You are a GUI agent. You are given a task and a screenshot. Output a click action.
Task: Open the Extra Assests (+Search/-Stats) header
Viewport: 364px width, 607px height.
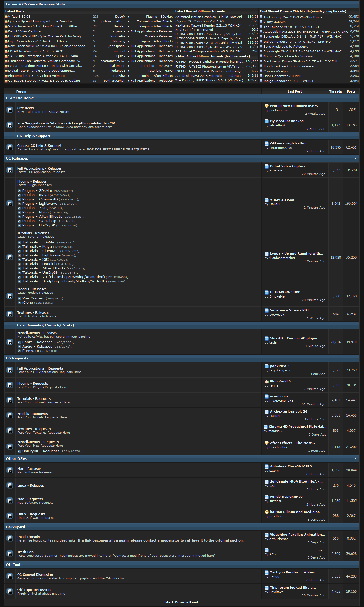(x=45, y=325)
